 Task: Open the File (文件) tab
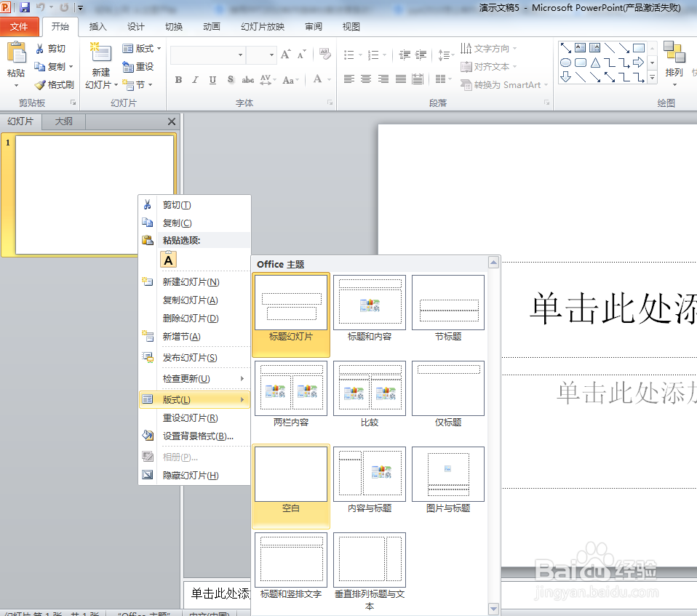19,27
